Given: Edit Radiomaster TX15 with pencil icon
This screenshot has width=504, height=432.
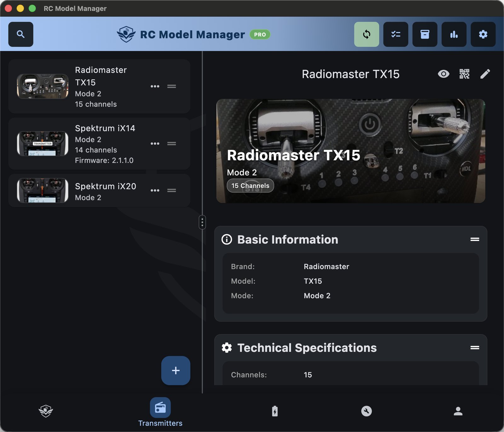Looking at the screenshot, I should coord(485,74).
